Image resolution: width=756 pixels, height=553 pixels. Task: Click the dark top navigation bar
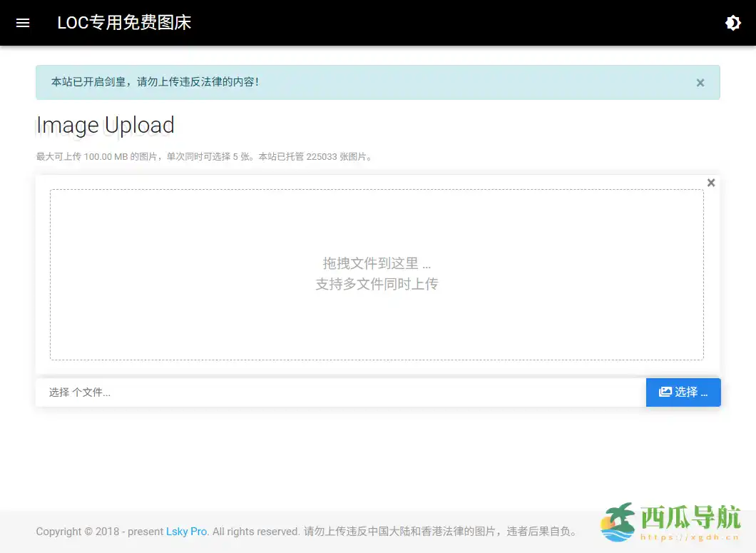[428, 22]
